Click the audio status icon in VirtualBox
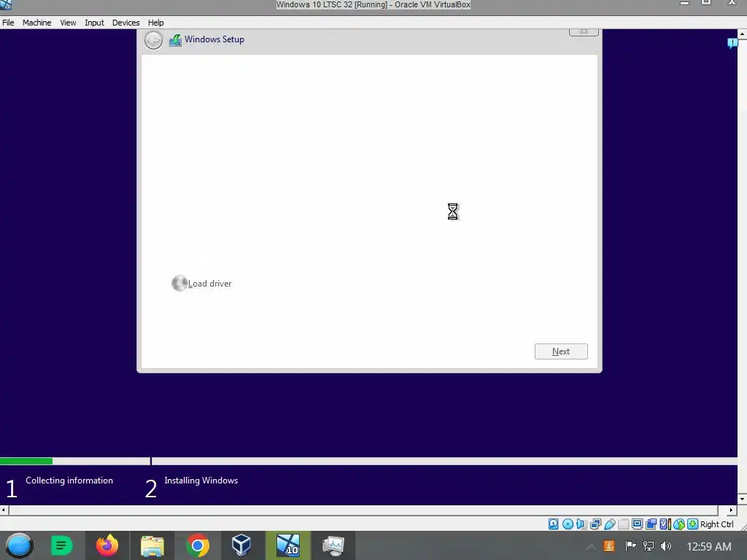Image resolution: width=747 pixels, height=560 pixels. [x=581, y=524]
